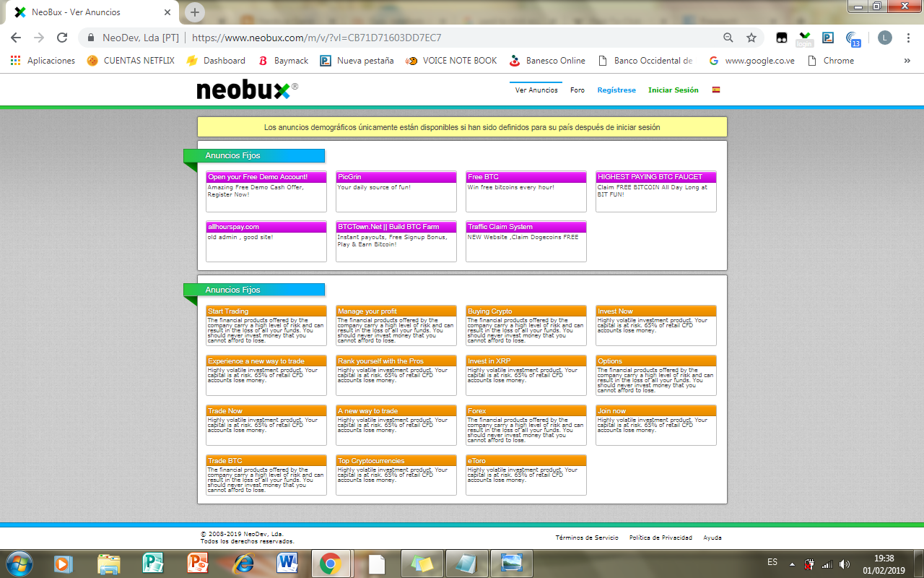Open the HIGHEST PAYING BTC FAUCET ad
The width and height of the screenshot is (924, 578).
click(656, 191)
